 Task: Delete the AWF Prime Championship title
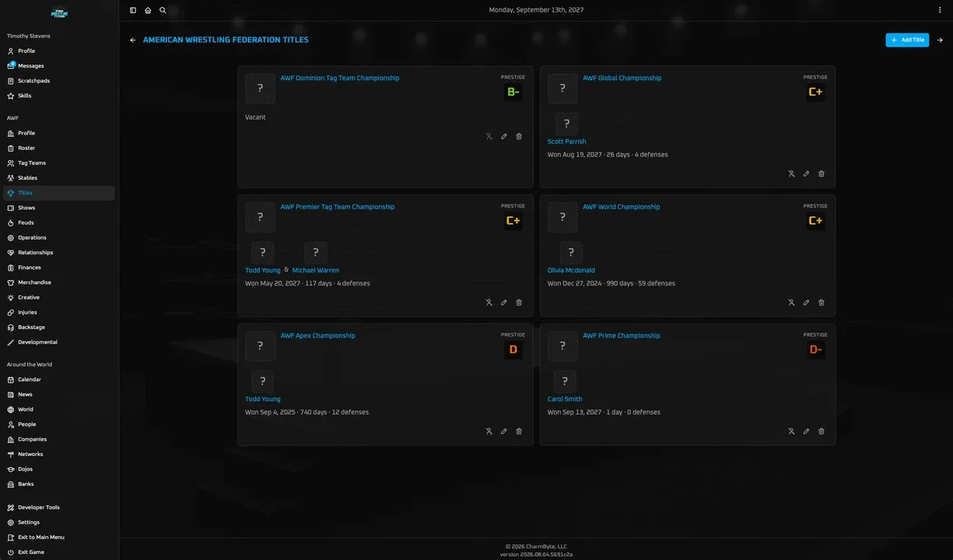point(822,431)
